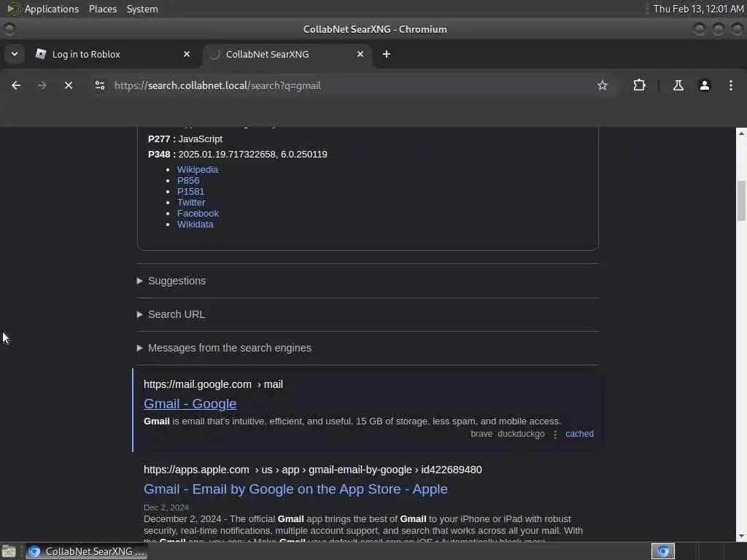Viewport: 747px width, 560px height.
Task: Open the System menu
Action: pos(142,9)
